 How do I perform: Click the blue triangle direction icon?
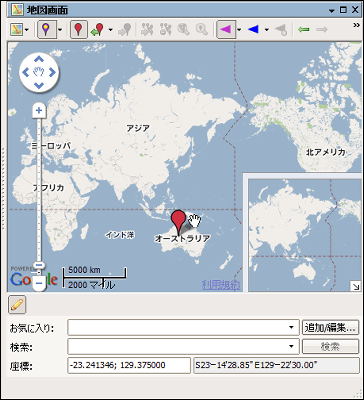point(253,30)
